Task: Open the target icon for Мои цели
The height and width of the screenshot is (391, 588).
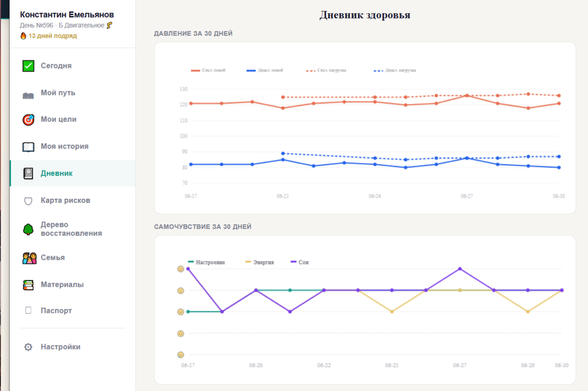Action: click(28, 120)
